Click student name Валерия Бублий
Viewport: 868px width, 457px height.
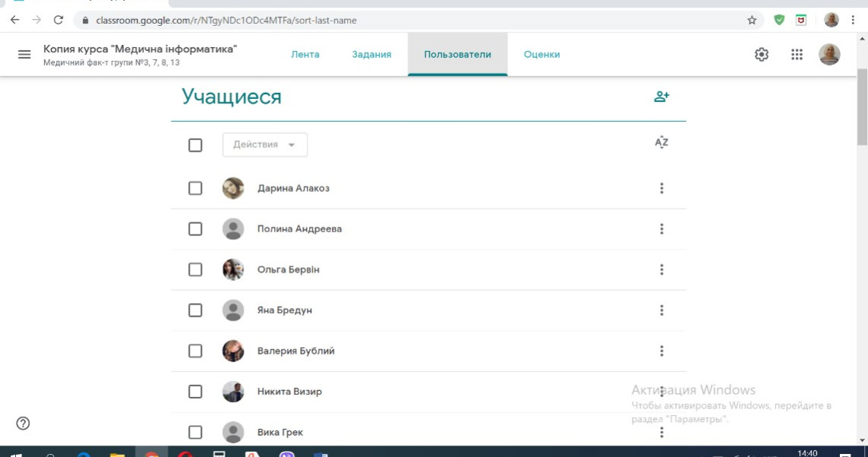pos(295,350)
